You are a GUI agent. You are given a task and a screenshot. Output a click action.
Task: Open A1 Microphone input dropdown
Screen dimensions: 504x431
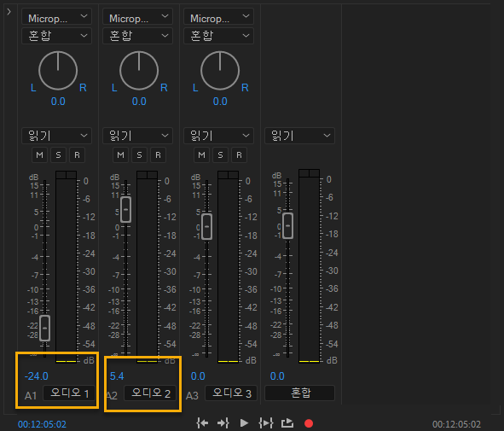56,17
